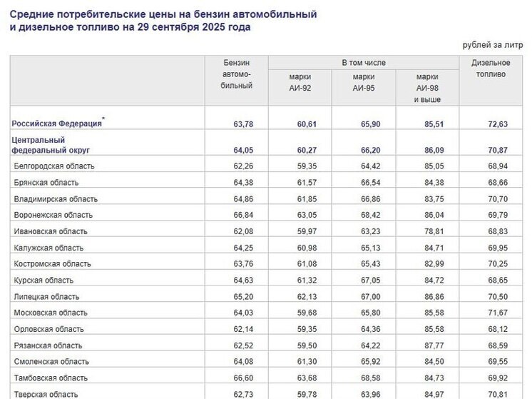Click the "В том числе" group header
Screen dimensions: 532x399
tap(363, 63)
